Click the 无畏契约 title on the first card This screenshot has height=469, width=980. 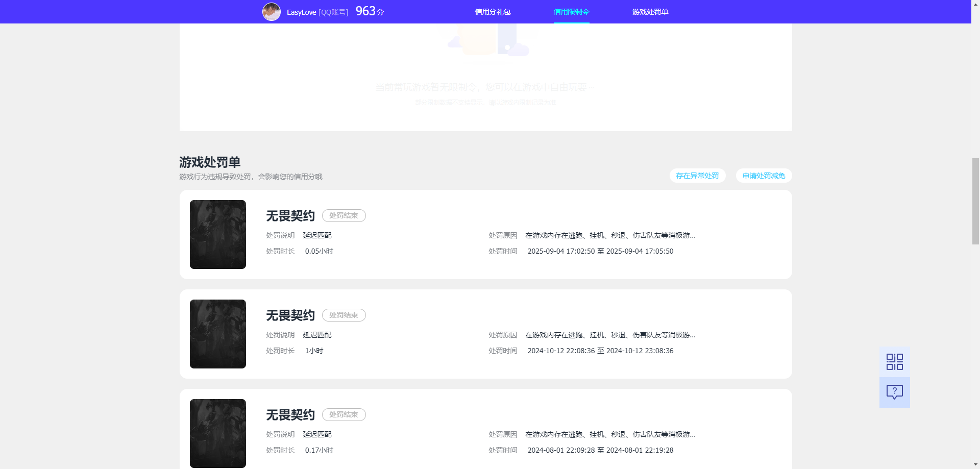click(x=289, y=215)
